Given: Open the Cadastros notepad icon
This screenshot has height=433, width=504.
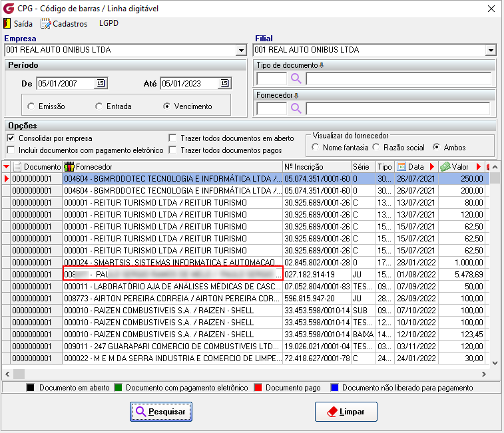Looking at the screenshot, I should coord(46,23).
